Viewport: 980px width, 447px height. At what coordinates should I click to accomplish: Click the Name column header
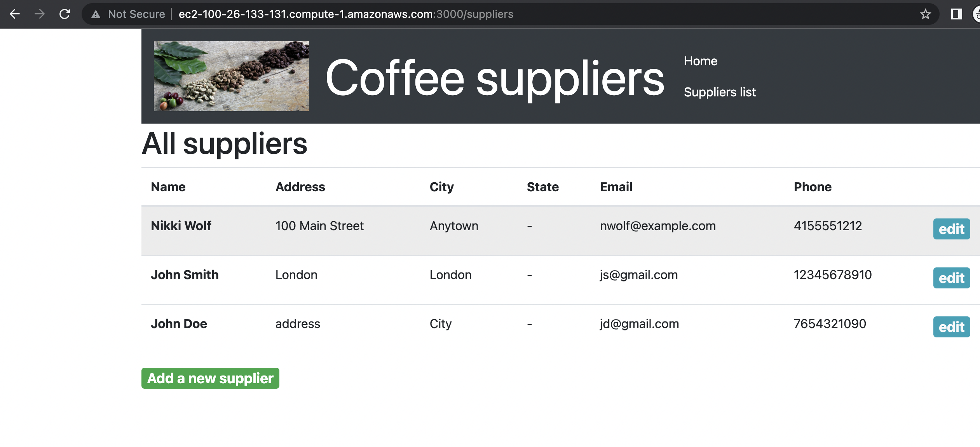point(168,187)
